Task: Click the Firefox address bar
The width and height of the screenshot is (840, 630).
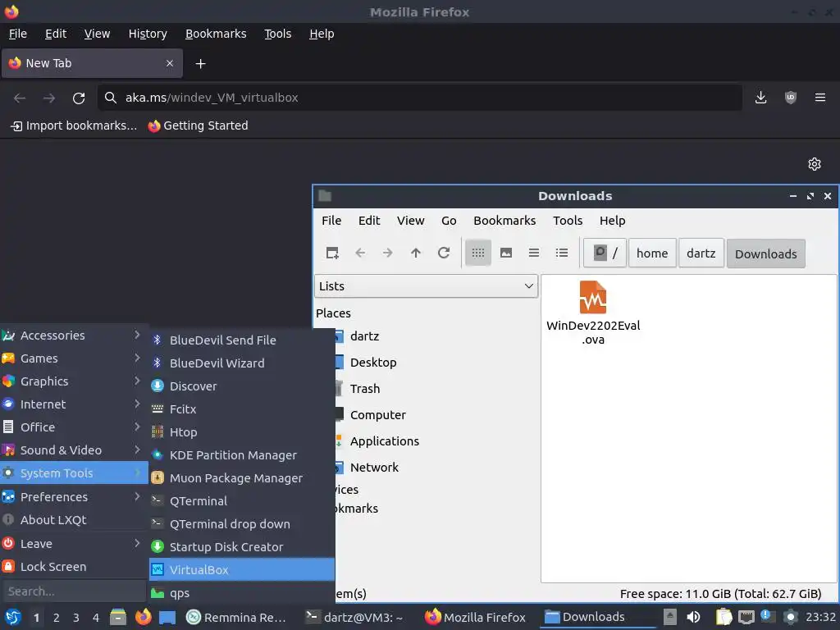Action: click(420, 98)
